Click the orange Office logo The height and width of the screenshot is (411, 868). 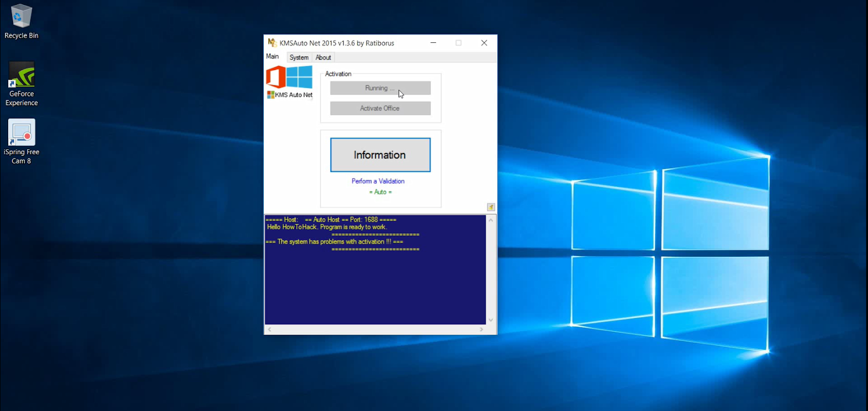coord(276,77)
